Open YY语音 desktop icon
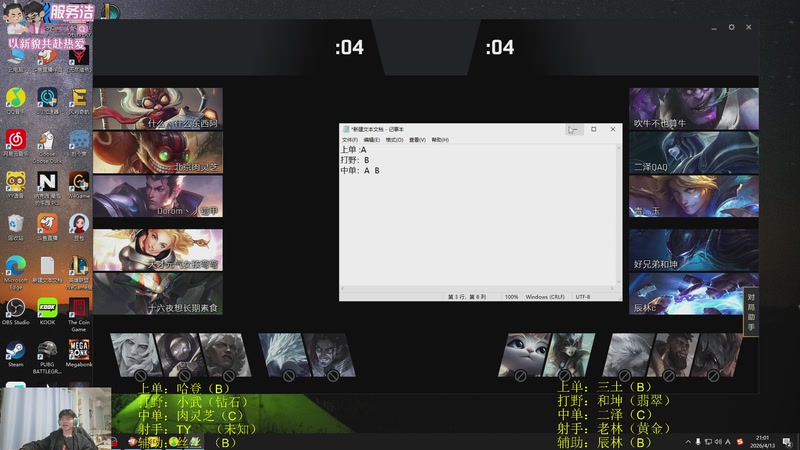The height and width of the screenshot is (450, 800). coord(16,185)
